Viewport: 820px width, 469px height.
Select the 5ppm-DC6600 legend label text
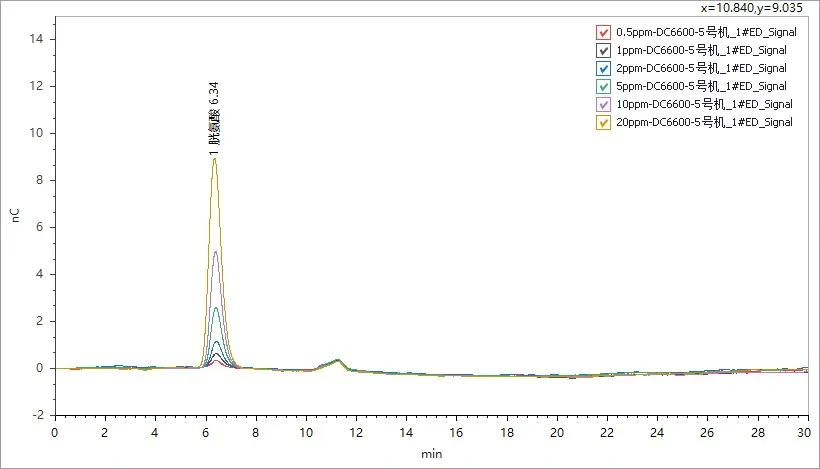(702, 86)
